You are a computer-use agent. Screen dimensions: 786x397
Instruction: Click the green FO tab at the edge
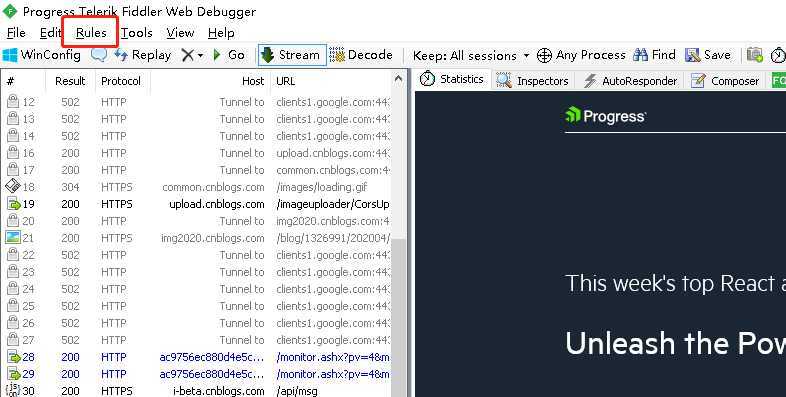(x=779, y=81)
